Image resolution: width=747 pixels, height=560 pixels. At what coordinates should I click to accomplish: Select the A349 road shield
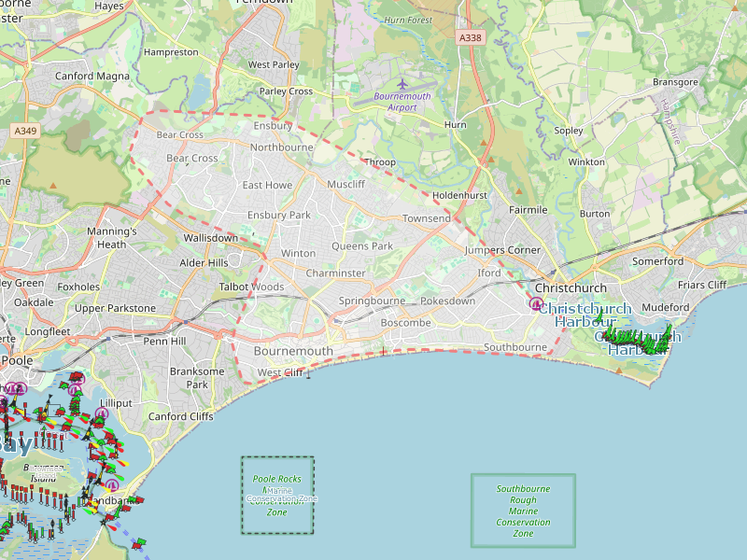(25, 132)
